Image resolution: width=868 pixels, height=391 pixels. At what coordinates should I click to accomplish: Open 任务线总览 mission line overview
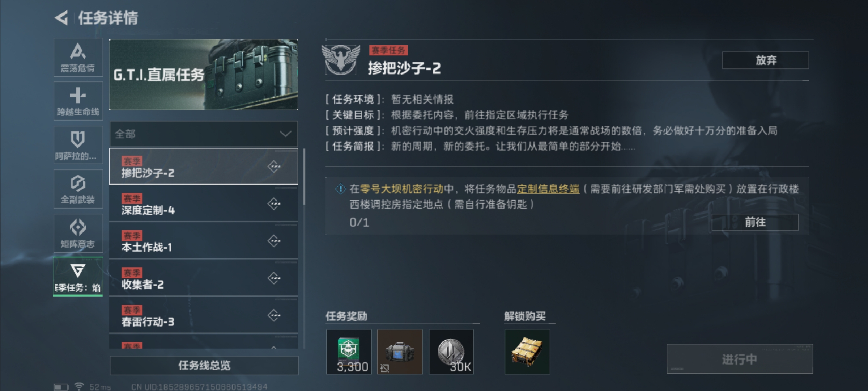204,365
